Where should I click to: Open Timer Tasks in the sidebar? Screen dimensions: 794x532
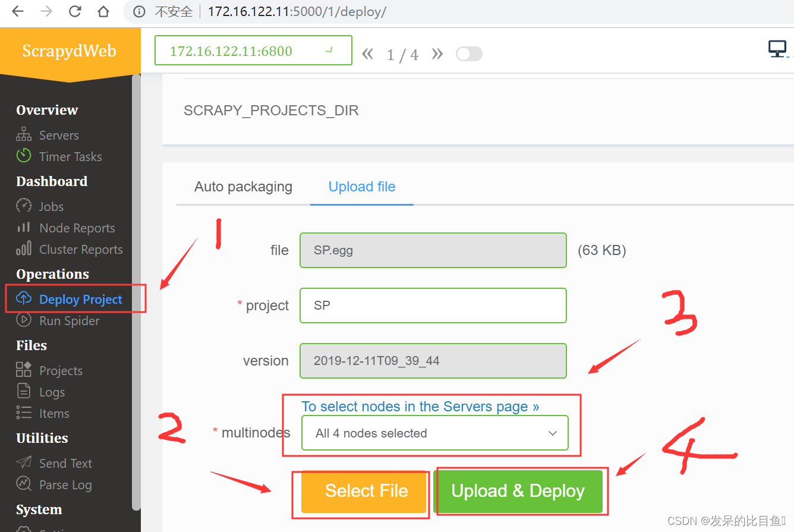click(x=71, y=157)
